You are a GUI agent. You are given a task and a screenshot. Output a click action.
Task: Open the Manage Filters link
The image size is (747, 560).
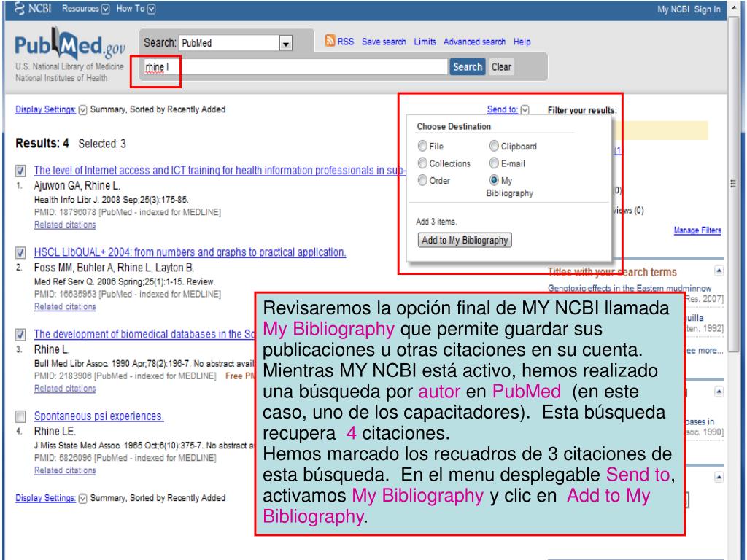pyautogui.click(x=697, y=230)
